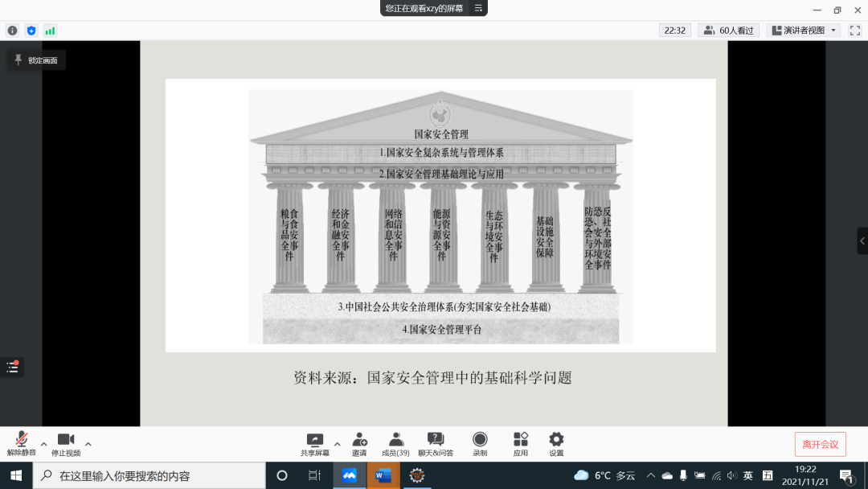This screenshot has height=489, width=868.
Task: Enter full screen mode via corner icon
Action: point(855,31)
